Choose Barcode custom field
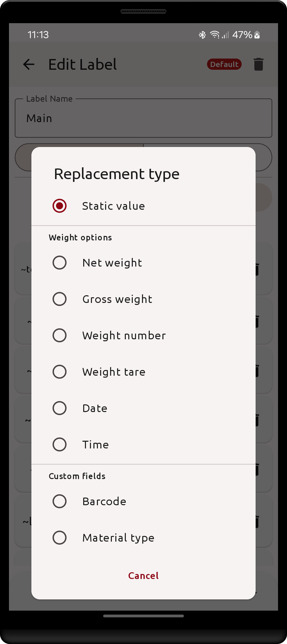The width and height of the screenshot is (287, 644). click(60, 501)
